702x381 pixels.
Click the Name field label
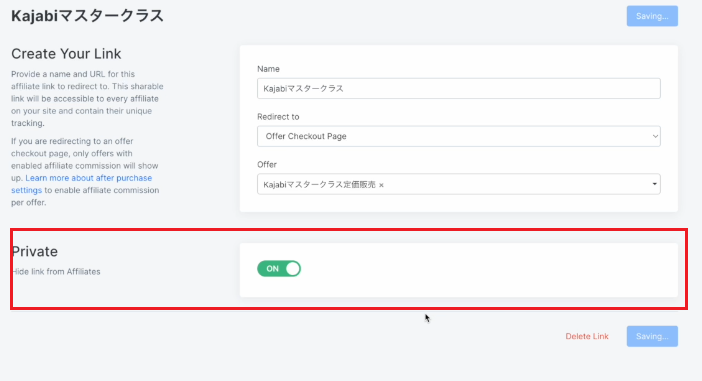tap(268, 69)
